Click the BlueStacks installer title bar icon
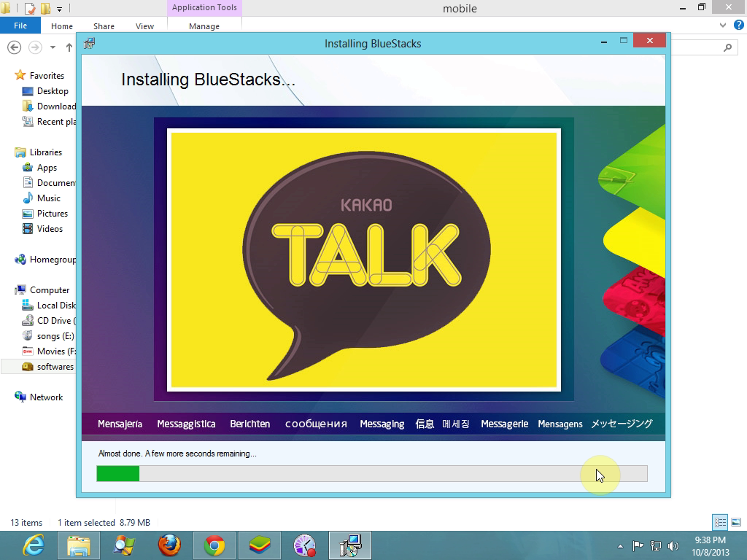 pos(90,43)
